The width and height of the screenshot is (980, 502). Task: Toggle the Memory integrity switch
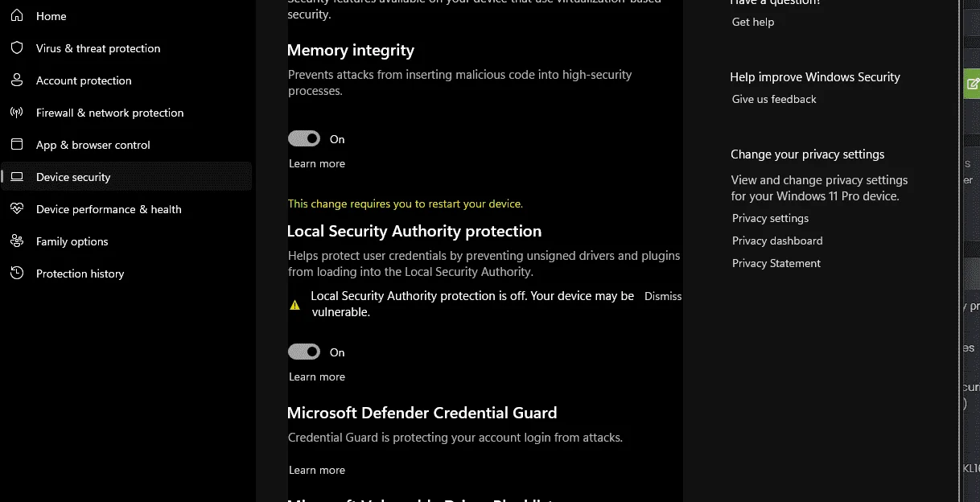[304, 139]
